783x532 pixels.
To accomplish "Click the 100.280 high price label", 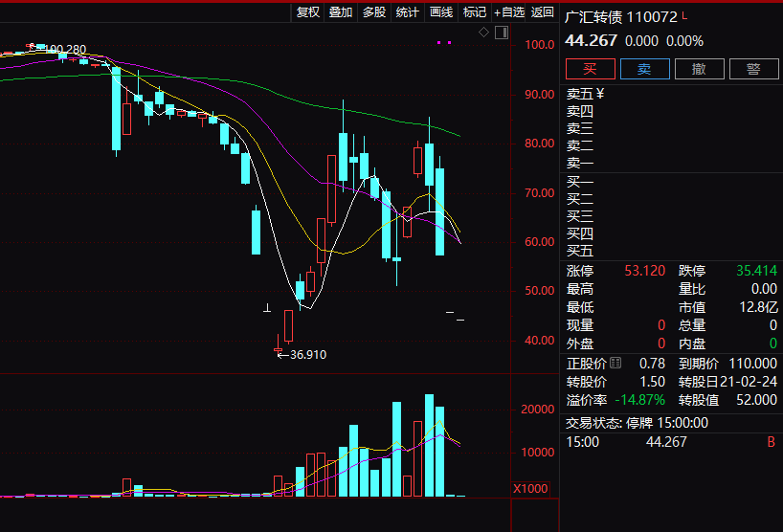I will click(65, 50).
